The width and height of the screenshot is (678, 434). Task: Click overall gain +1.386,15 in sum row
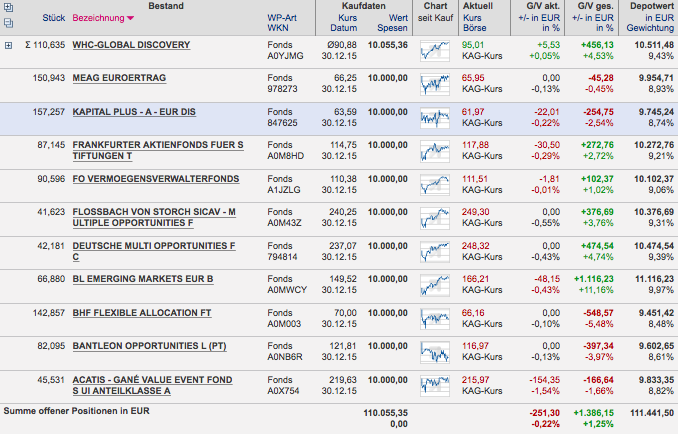click(594, 413)
